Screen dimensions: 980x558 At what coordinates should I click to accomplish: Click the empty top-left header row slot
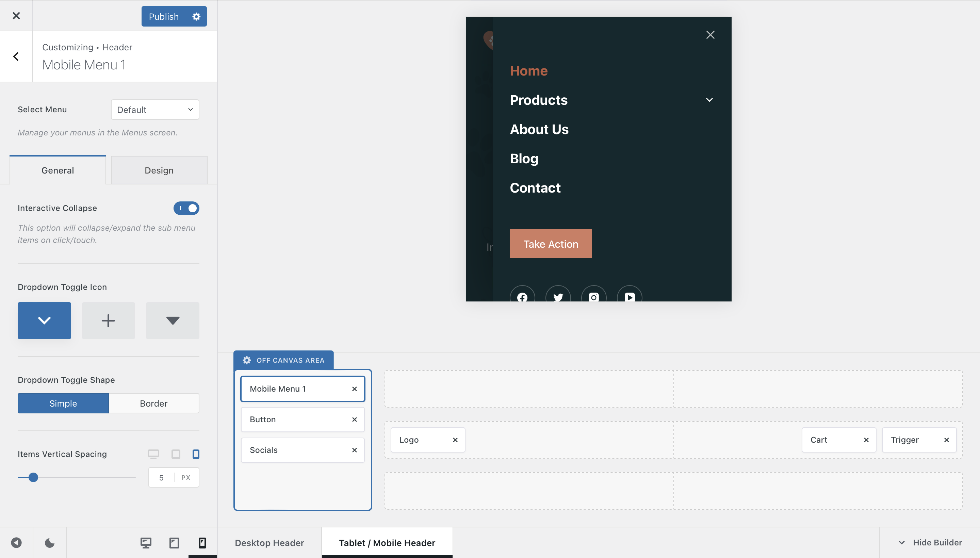[x=529, y=389]
